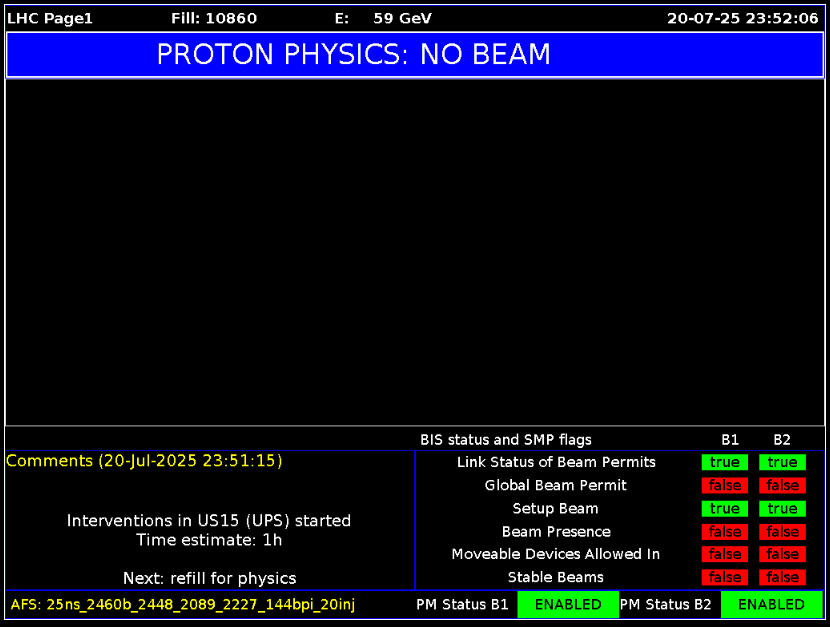Click the date and time display
The image size is (830, 627).
coord(743,18)
